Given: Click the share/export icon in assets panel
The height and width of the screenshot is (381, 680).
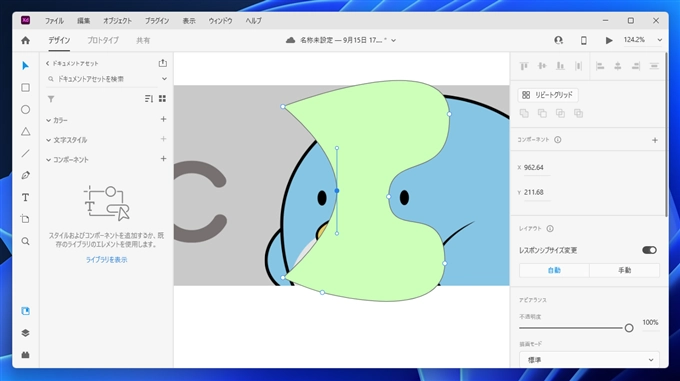Looking at the screenshot, I should [x=163, y=63].
